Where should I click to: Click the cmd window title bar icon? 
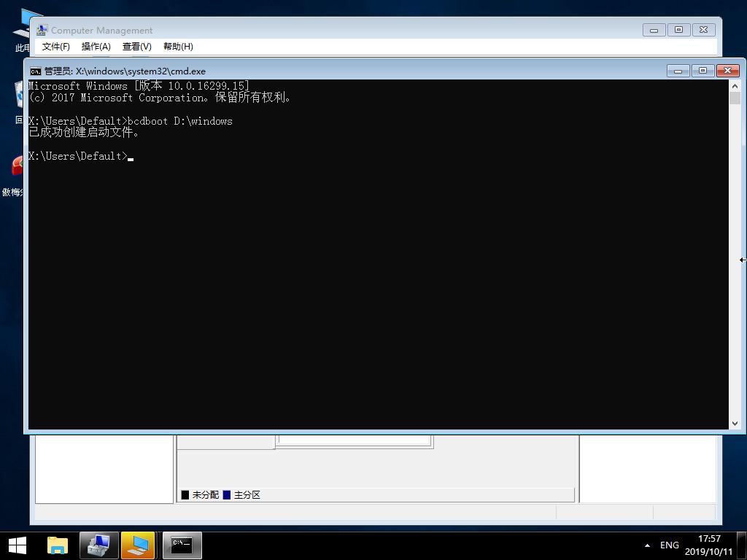[x=36, y=71]
